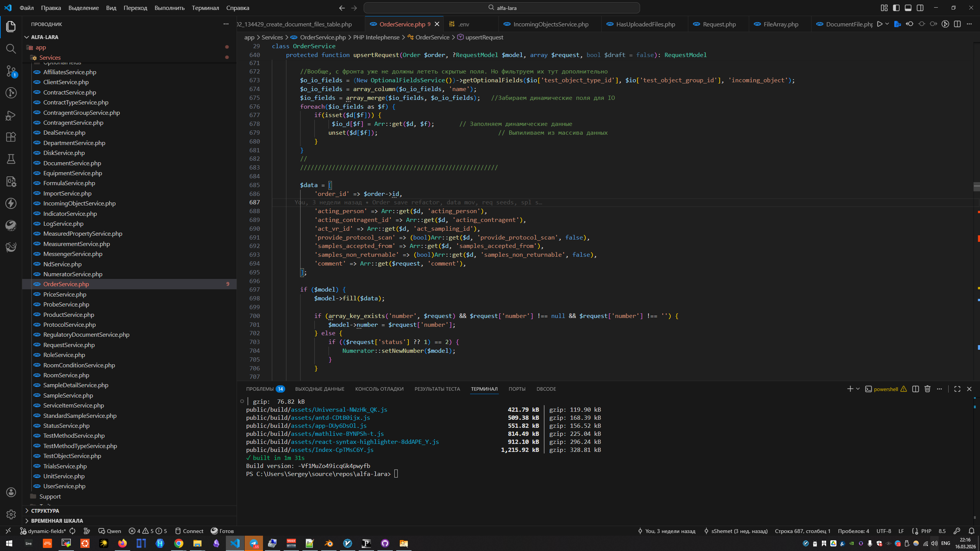Open the Accounts icon in activity bar
Screen dimensions: 980x551
click(x=11, y=492)
